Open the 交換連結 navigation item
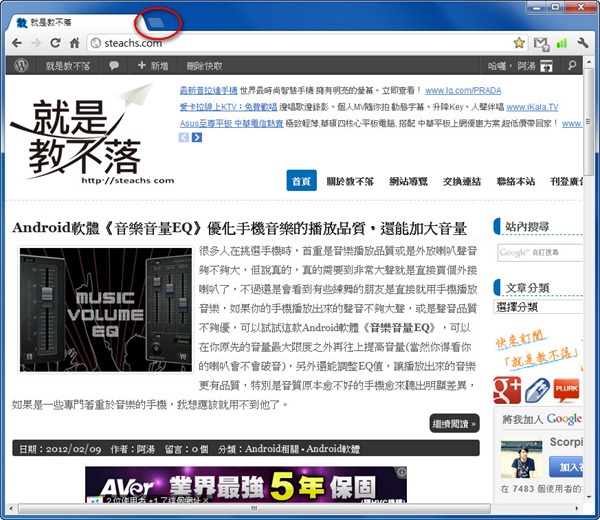Image resolution: width=600 pixels, height=520 pixels. pos(461,181)
